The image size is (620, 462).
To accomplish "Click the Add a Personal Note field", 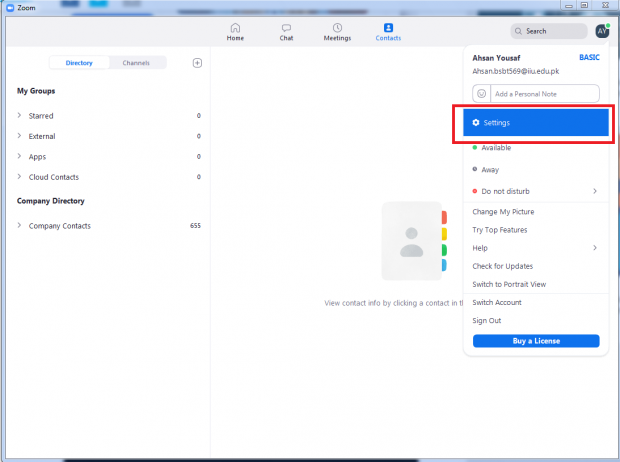I will (545, 94).
